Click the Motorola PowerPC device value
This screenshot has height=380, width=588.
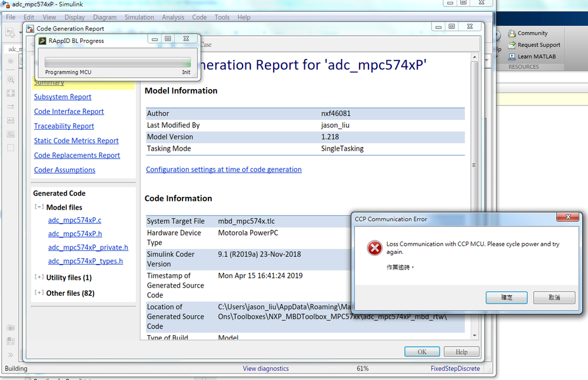[x=248, y=233]
